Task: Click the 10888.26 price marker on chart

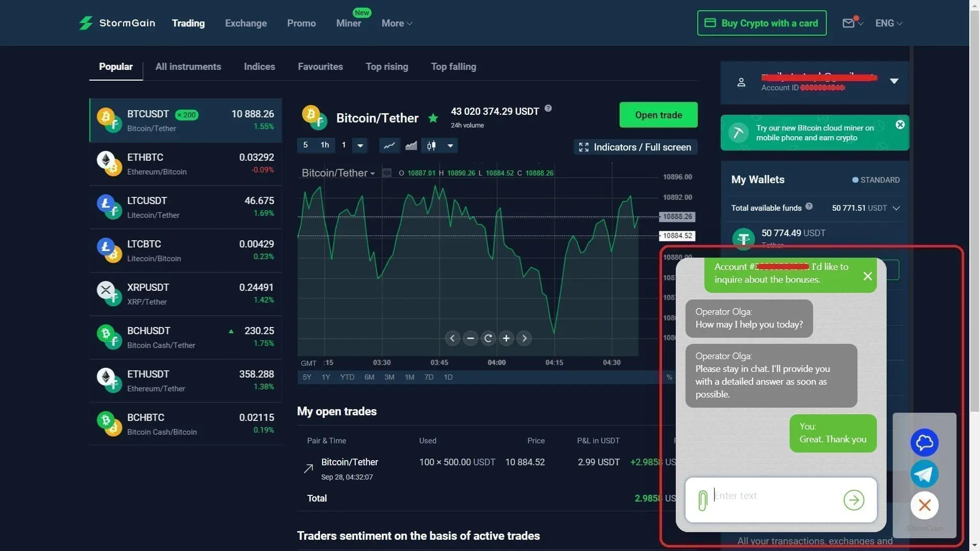Action: click(677, 217)
